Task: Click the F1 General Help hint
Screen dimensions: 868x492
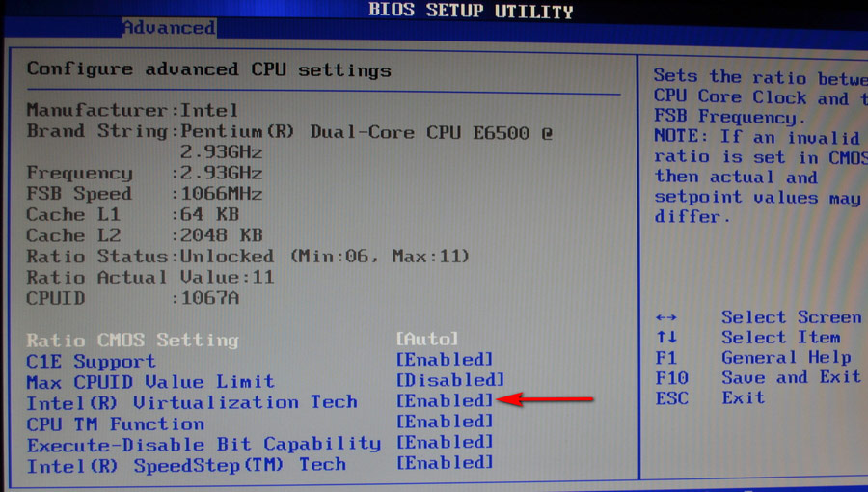Action: (753, 358)
